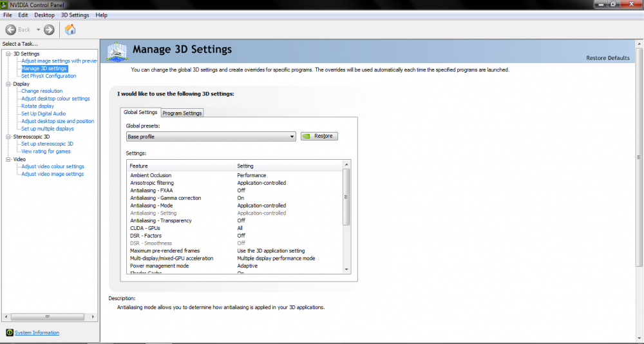Select the Antialiasing - Mode row

point(234,205)
